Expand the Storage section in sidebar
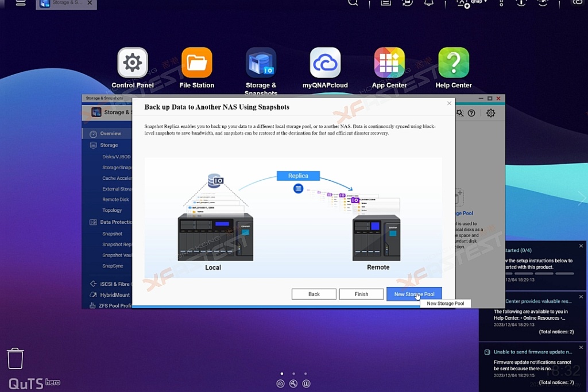Viewport: 588px width, 392px height. point(109,145)
